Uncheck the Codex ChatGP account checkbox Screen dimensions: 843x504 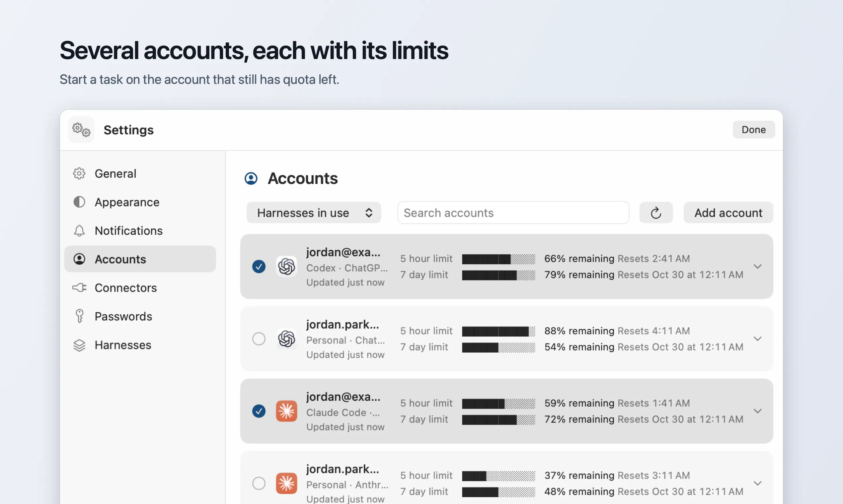tap(259, 267)
